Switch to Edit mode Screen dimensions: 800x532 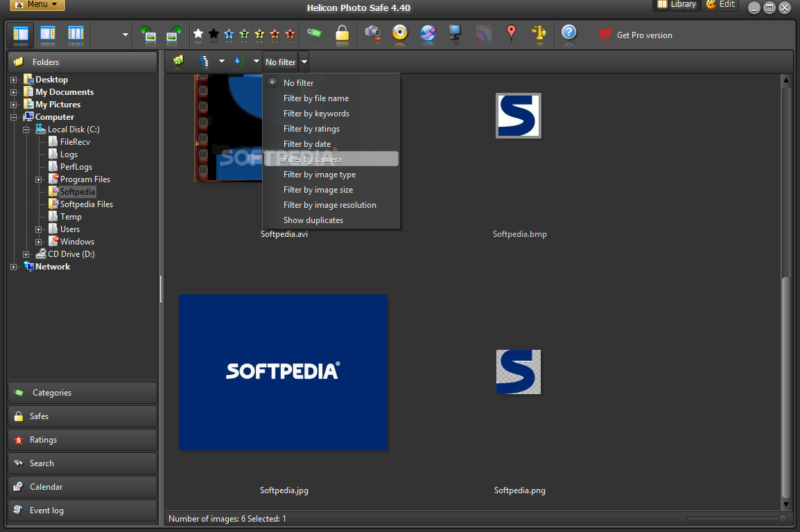pyautogui.click(x=720, y=5)
